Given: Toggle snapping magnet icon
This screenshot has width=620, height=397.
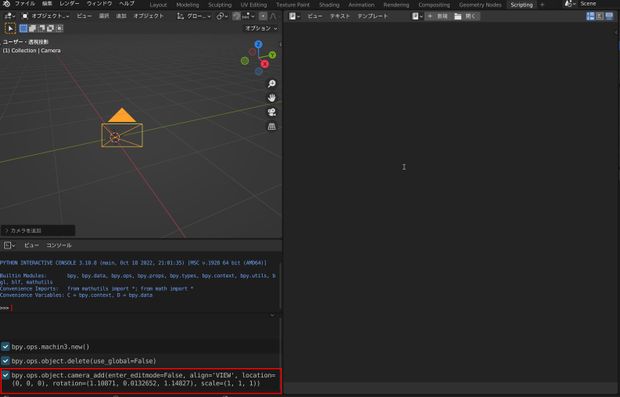Looking at the screenshot, I should pos(236,16).
